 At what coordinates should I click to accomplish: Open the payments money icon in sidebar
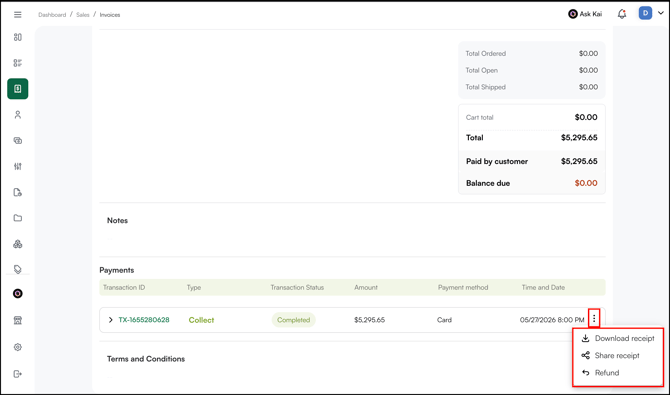18,140
